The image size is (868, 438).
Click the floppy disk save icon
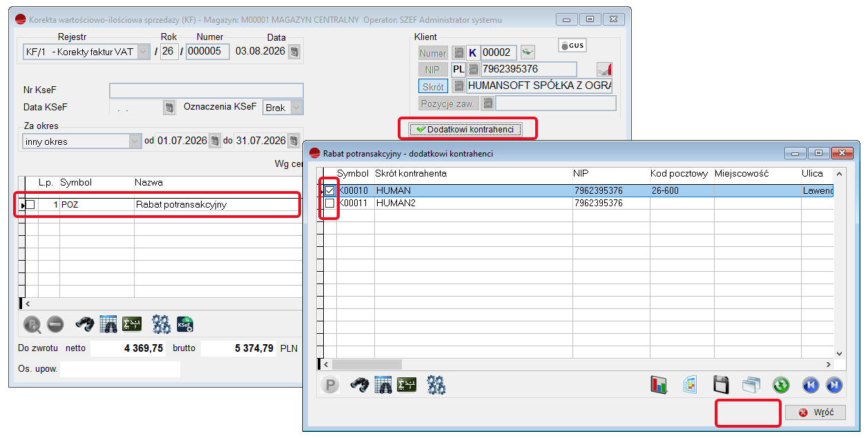pos(721,385)
